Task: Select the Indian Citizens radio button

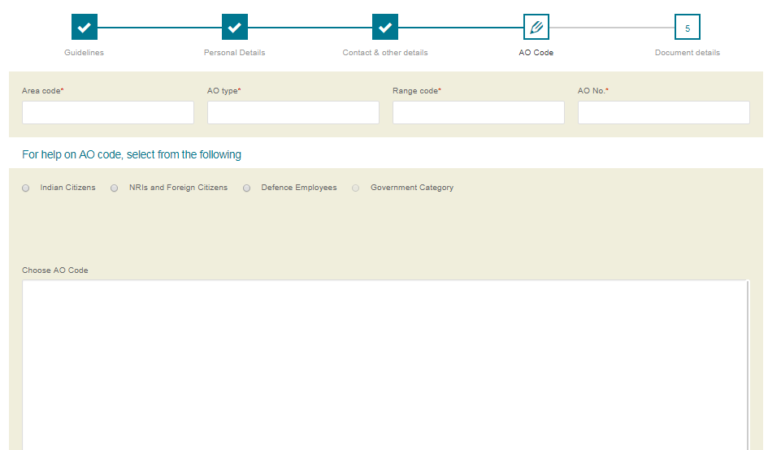Action: click(26, 188)
